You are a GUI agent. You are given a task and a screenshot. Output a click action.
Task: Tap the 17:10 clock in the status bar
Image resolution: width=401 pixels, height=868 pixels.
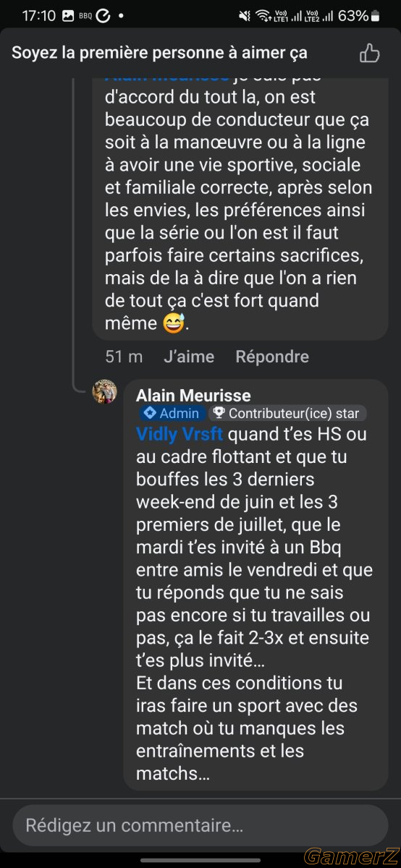39,15
